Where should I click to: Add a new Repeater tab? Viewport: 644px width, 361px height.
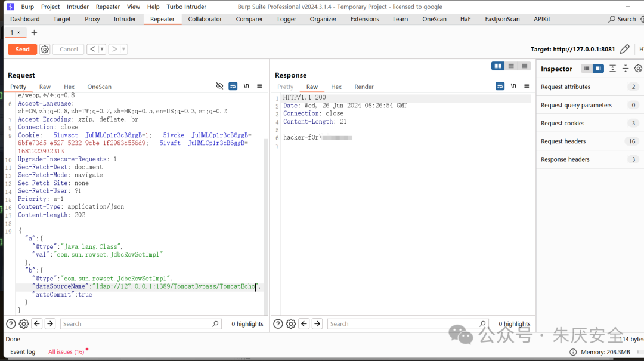[34, 32]
